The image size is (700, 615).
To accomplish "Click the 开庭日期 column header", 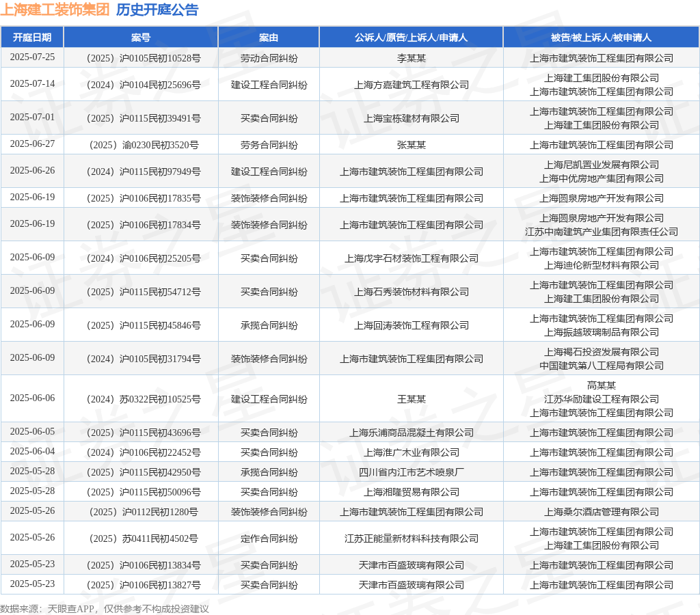I will [x=32, y=38].
